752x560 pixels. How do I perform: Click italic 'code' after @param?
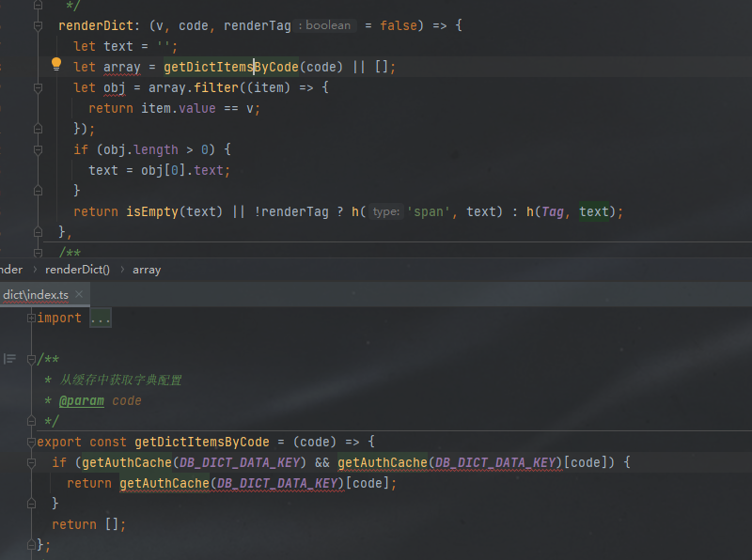pos(127,401)
